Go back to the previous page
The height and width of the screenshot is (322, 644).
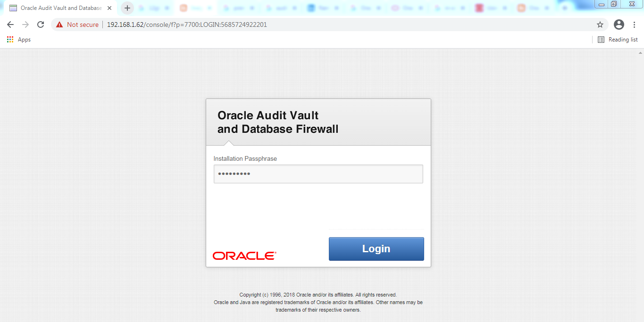pos(10,25)
